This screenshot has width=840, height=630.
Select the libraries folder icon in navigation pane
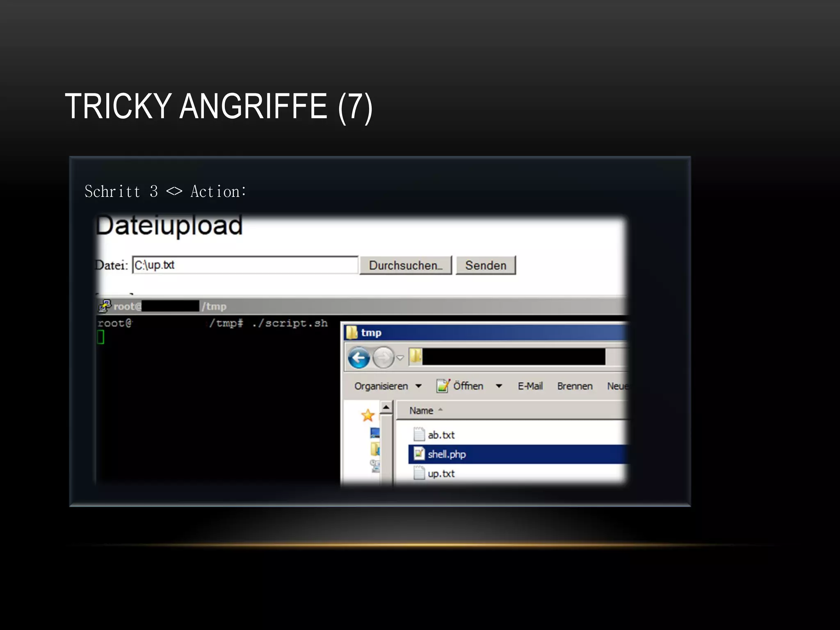click(x=375, y=449)
